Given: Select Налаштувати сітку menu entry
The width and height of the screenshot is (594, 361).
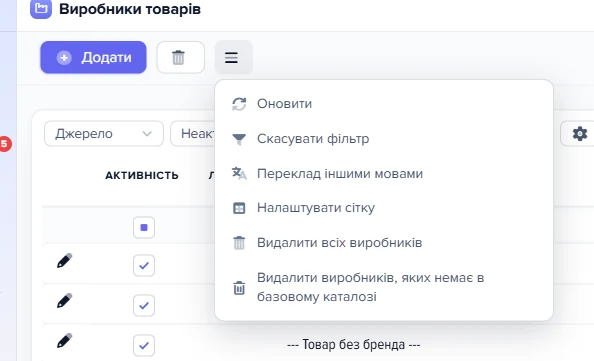Looking at the screenshot, I should pyautogui.click(x=384, y=208).
